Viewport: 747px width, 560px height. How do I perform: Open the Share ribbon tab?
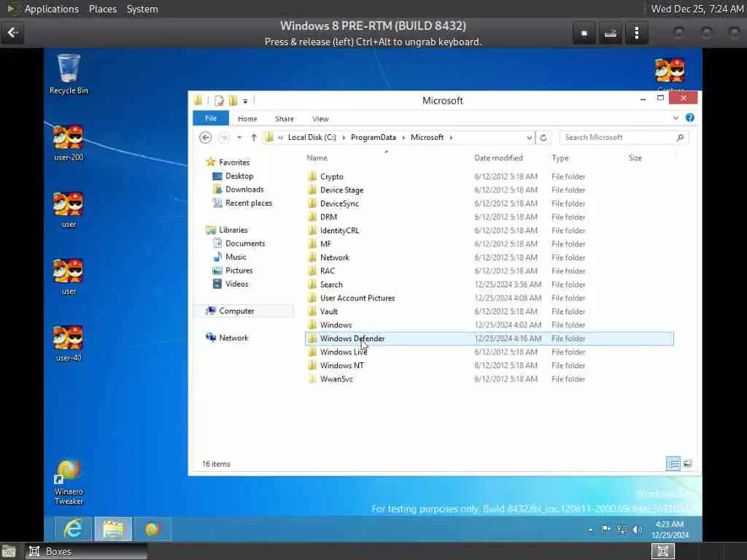click(285, 119)
